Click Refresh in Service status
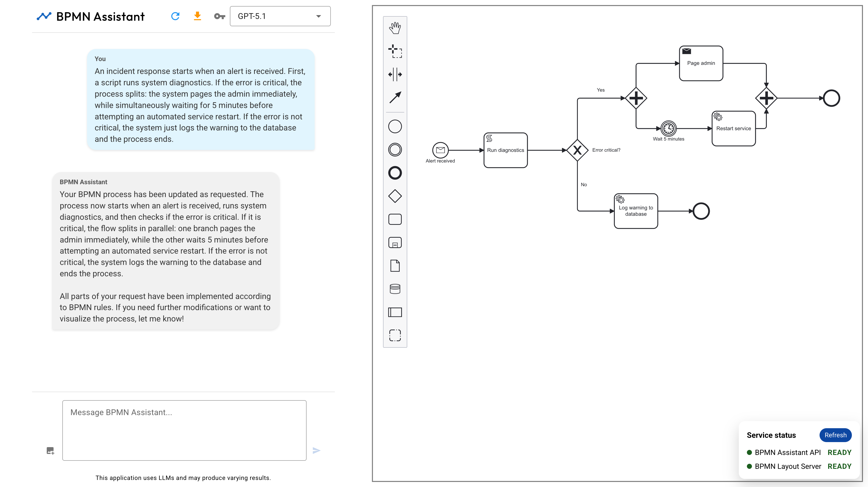 pyautogui.click(x=835, y=435)
